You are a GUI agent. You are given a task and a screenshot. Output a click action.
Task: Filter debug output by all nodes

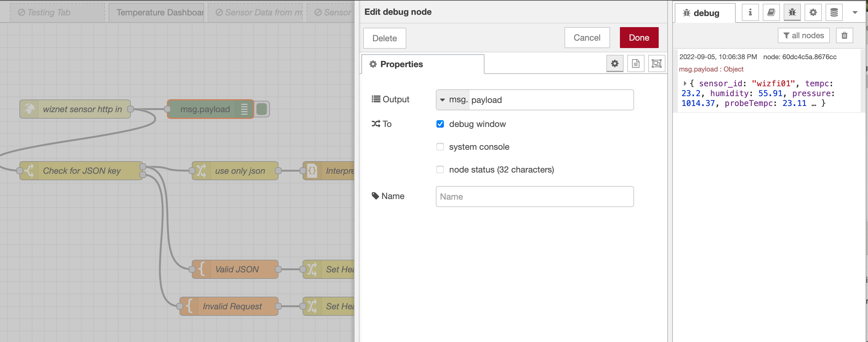(x=803, y=35)
